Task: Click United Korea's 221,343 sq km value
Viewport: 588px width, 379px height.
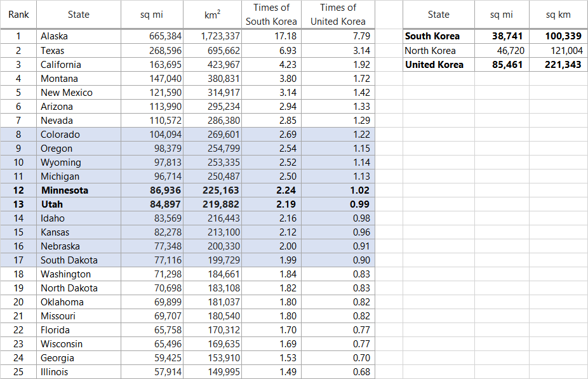Action: pos(558,65)
